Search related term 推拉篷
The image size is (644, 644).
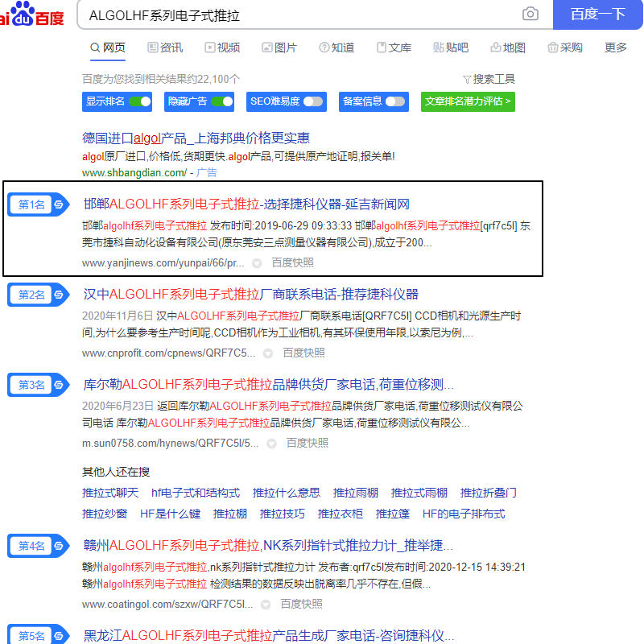point(393,514)
